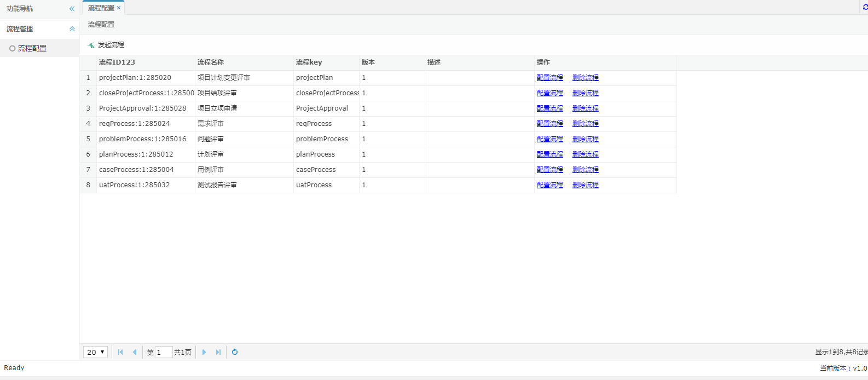Click the refresh icon at top right
The height and width of the screenshot is (380, 868).
(865, 7)
